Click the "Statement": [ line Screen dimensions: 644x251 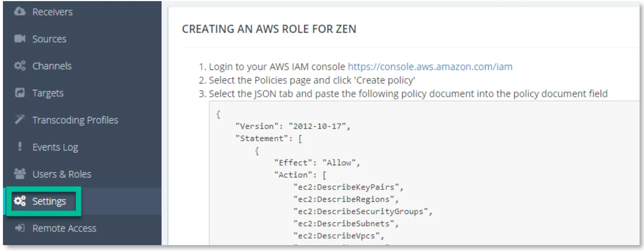[x=269, y=138]
